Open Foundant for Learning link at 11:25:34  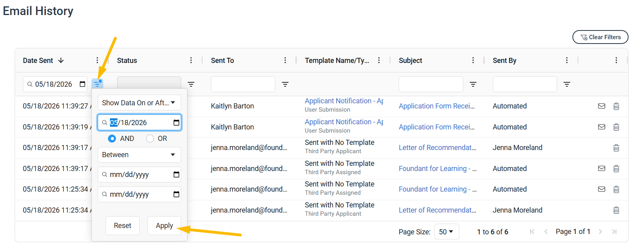[x=438, y=189]
